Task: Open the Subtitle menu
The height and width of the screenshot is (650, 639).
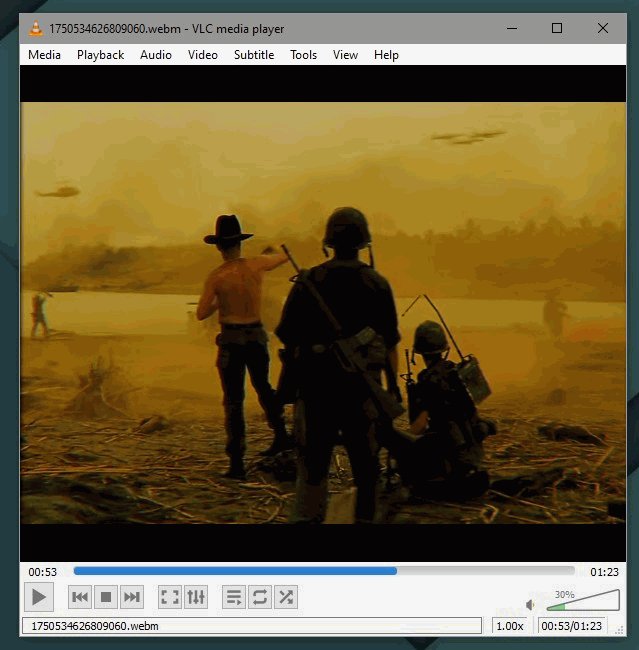Action: pos(254,55)
